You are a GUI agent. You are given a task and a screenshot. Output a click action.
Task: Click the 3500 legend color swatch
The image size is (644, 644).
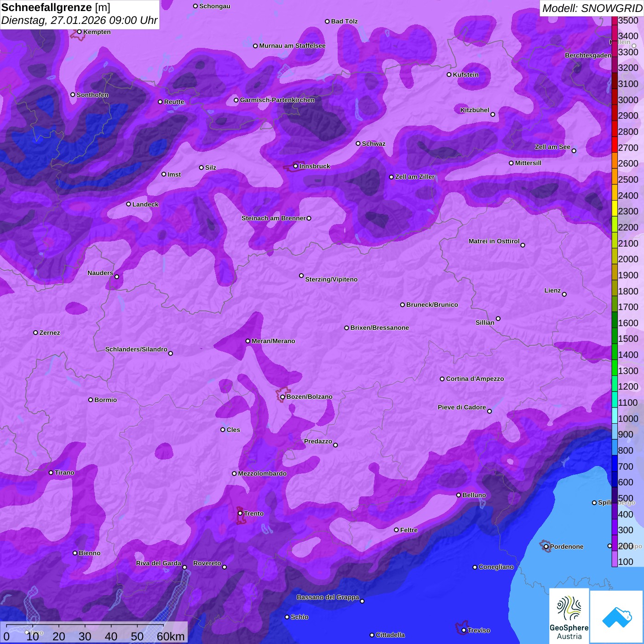click(615, 20)
